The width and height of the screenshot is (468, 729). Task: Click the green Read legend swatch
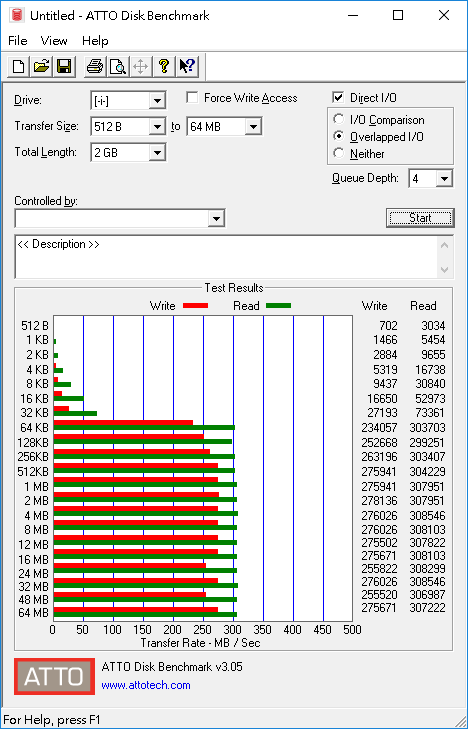278,305
